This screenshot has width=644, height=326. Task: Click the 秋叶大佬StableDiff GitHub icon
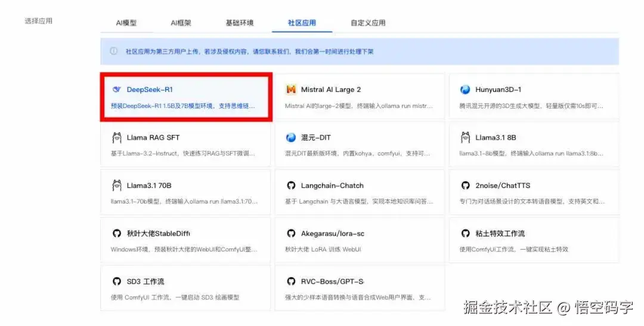tap(117, 233)
